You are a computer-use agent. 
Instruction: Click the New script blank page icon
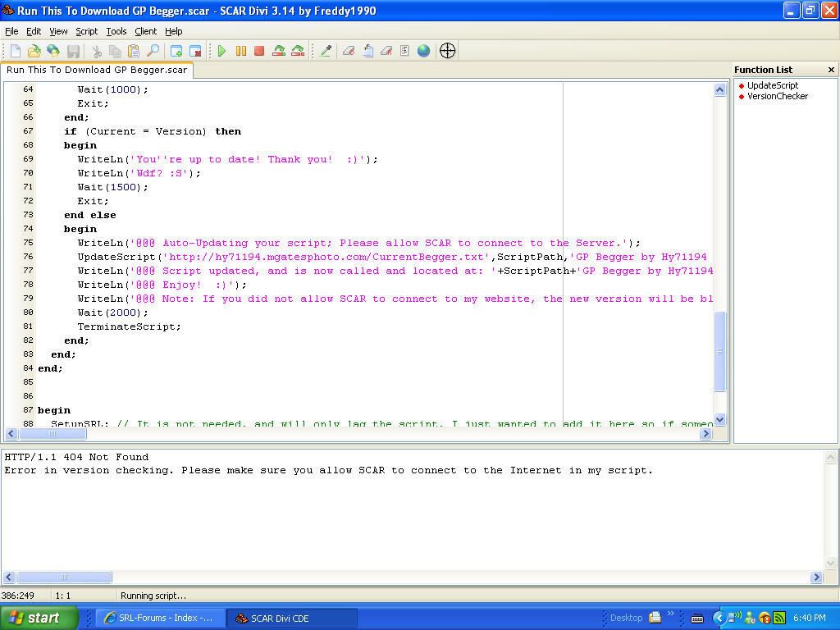coord(16,51)
